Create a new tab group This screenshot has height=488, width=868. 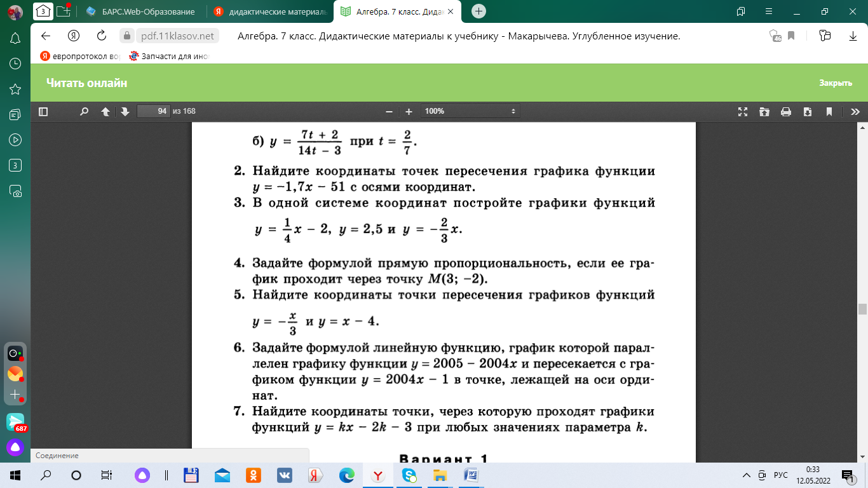(x=63, y=11)
